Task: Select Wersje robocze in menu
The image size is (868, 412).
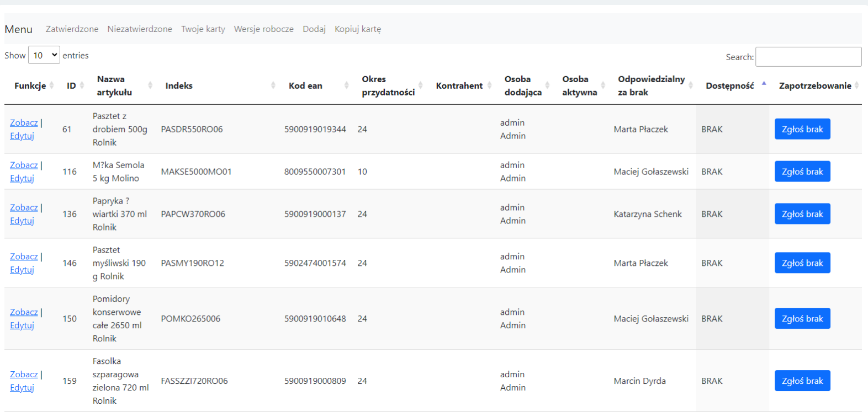Action: pyautogui.click(x=263, y=29)
